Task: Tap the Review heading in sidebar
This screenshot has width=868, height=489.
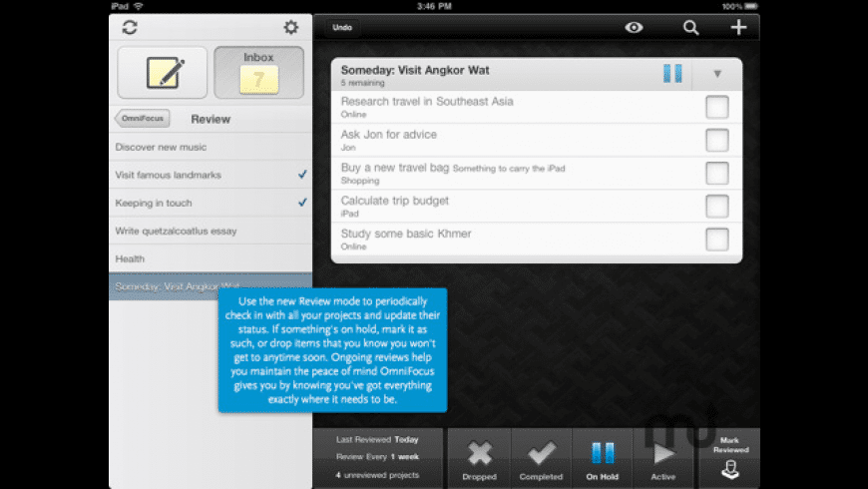Action: (211, 119)
